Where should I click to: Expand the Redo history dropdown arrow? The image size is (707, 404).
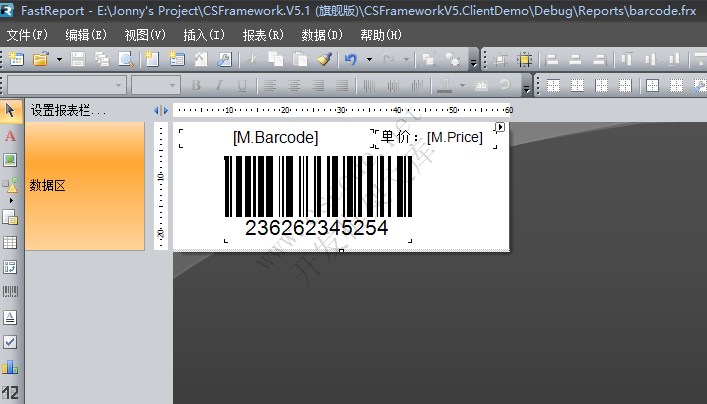tap(406, 59)
